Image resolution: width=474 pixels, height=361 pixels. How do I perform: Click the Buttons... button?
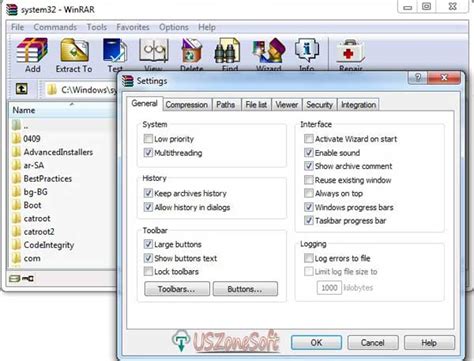[x=245, y=289]
